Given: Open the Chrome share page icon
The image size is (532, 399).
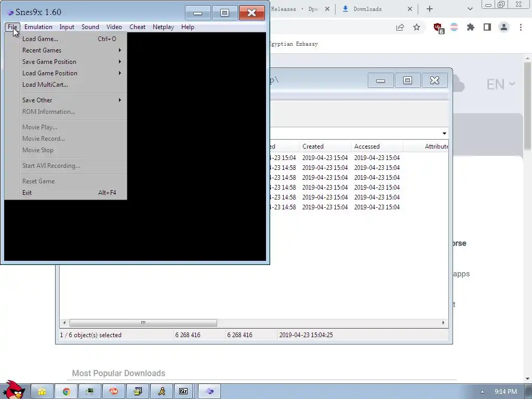Looking at the screenshot, I should [x=400, y=28].
